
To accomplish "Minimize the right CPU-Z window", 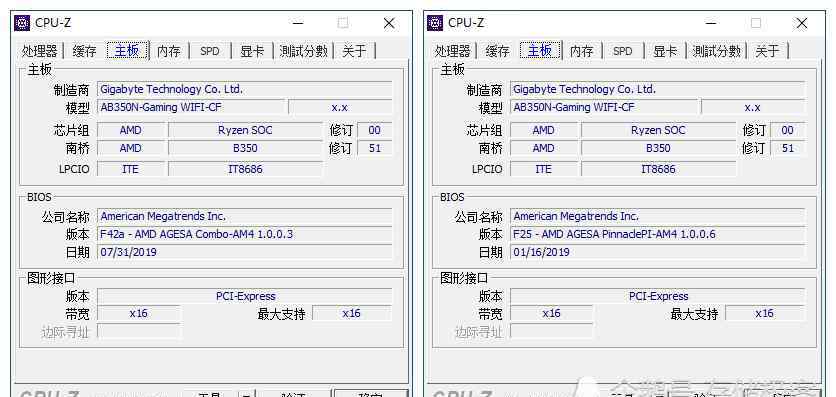I will click(x=710, y=23).
